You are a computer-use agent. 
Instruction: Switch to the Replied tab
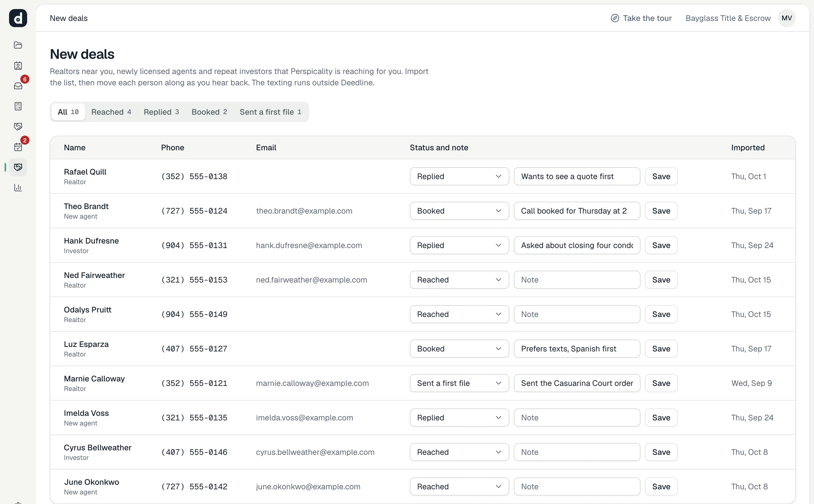coord(161,112)
